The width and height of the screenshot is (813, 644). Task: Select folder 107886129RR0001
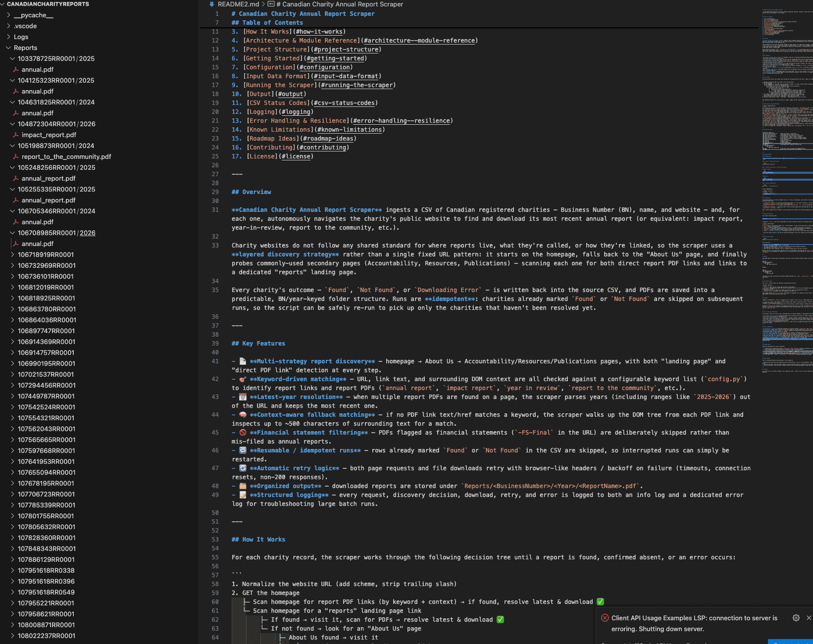point(46,560)
